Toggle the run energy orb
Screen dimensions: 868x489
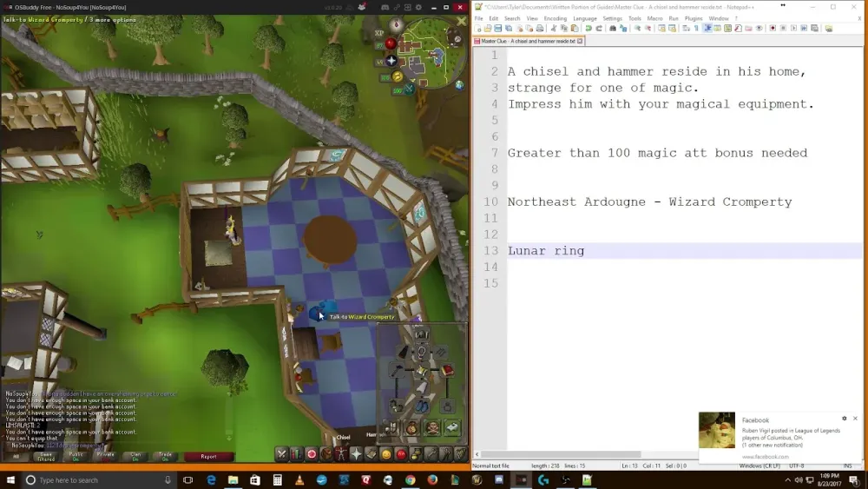pos(398,76)
